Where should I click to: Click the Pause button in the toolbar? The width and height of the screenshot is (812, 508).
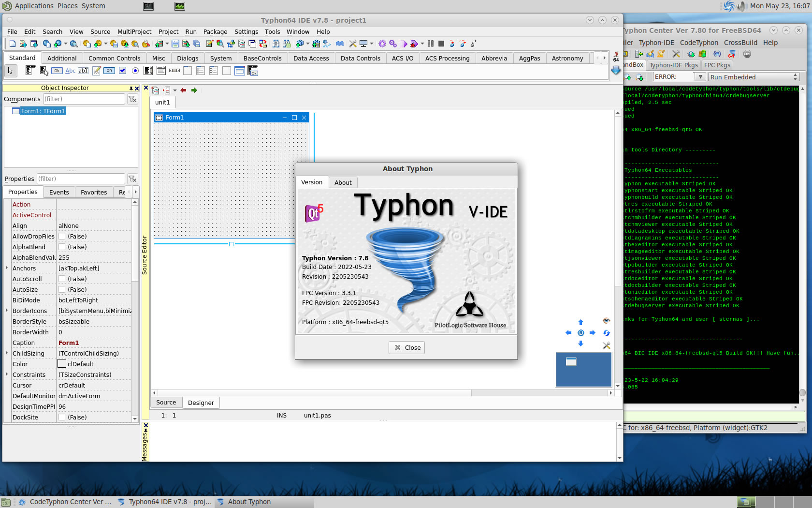[431, 44]
